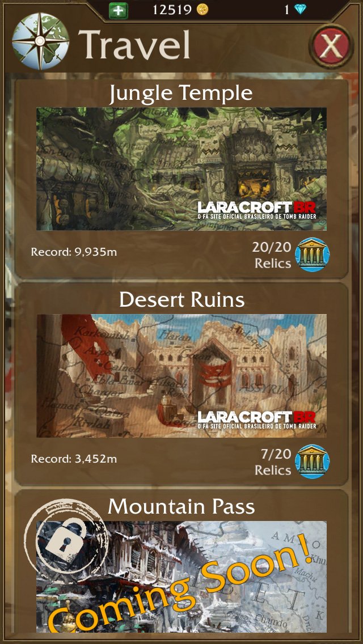Tap the green plus add-coins icon
This screenshot has width=363, height=644.
click(119, 10)
